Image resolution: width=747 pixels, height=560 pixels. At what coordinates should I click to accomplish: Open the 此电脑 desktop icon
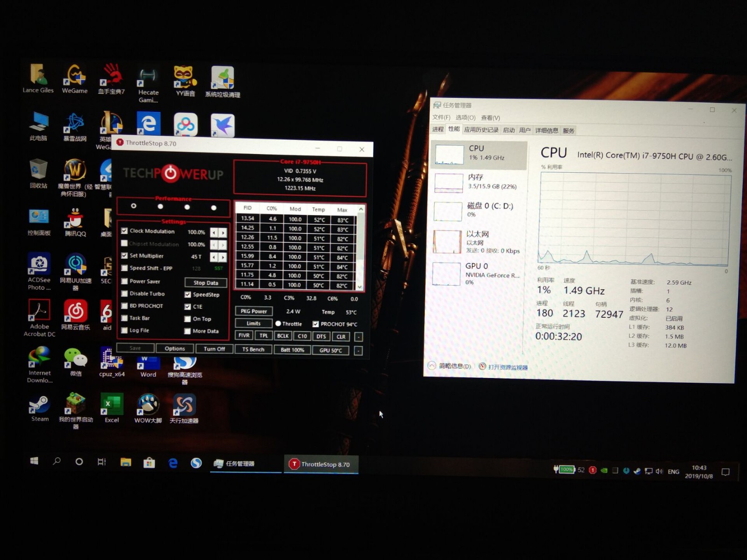click(38, 126)
